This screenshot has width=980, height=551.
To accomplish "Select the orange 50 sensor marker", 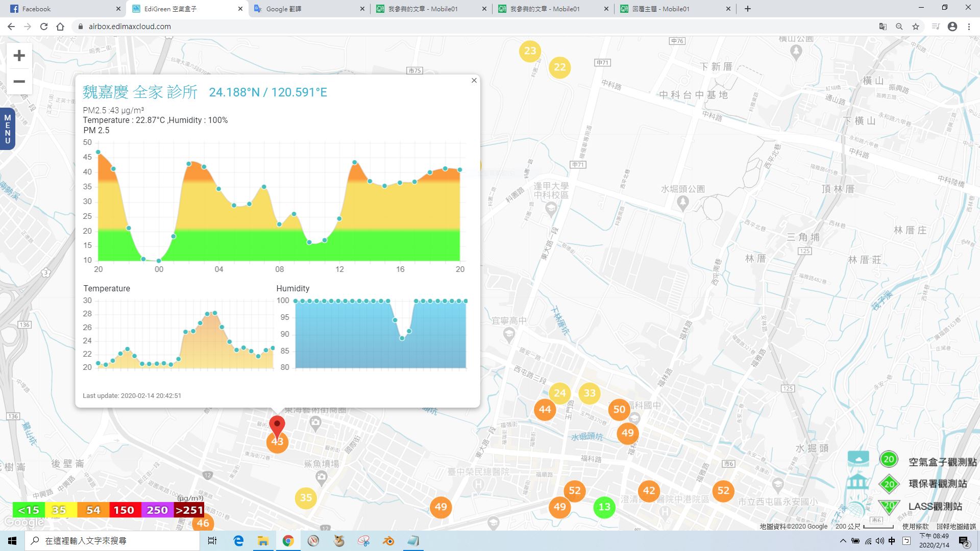I will [619, 410].
